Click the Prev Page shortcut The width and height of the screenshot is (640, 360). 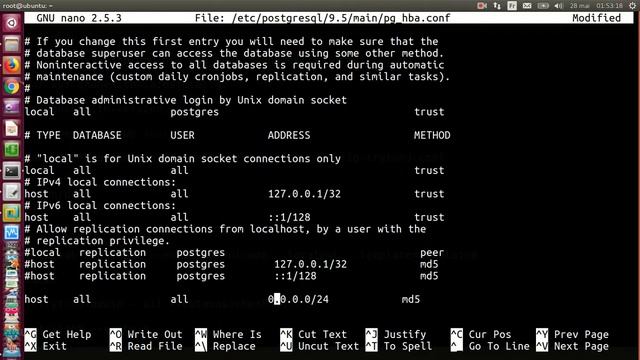(572, 334)
